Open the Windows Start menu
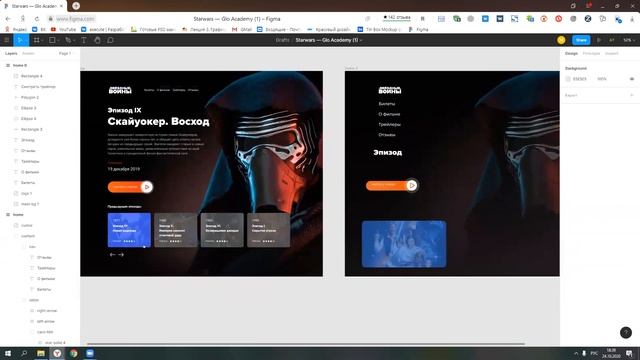This screenshot has height=360, width=640. (x=8, y=353)
